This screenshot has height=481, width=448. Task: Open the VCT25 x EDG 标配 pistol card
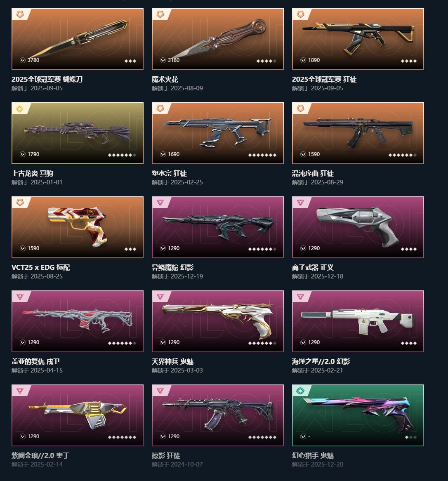tap(77, 227)
